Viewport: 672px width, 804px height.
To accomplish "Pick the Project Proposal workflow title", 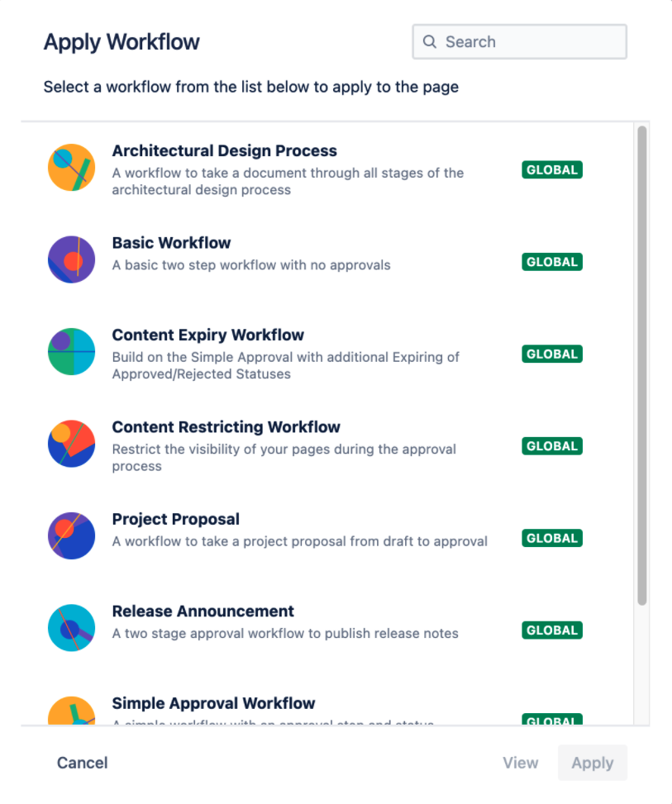I will 175,519.
